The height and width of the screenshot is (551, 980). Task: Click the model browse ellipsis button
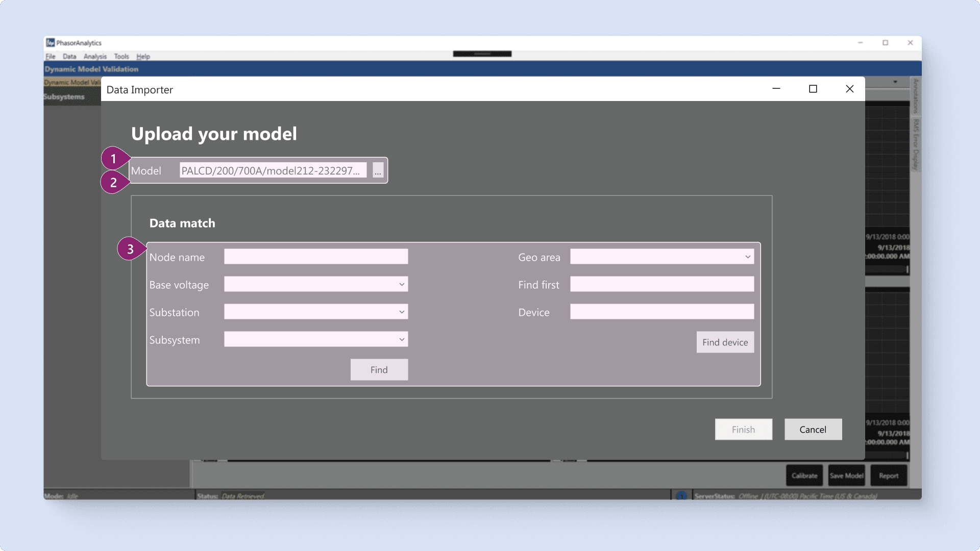point(378,170)
